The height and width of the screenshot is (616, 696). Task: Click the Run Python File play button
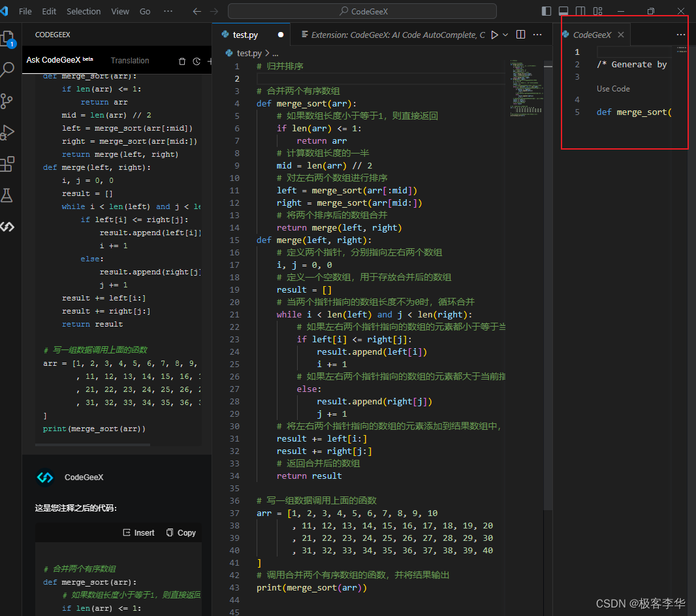[x=494, y=35]
